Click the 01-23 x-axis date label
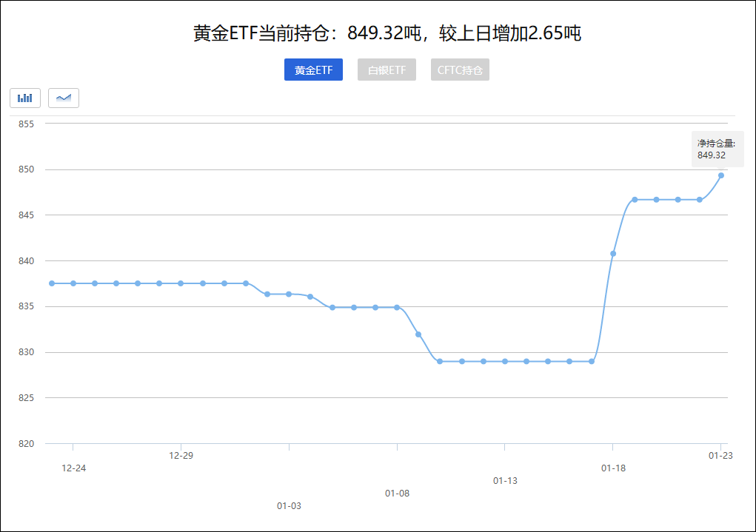756x532 pixels. [720, 457]
